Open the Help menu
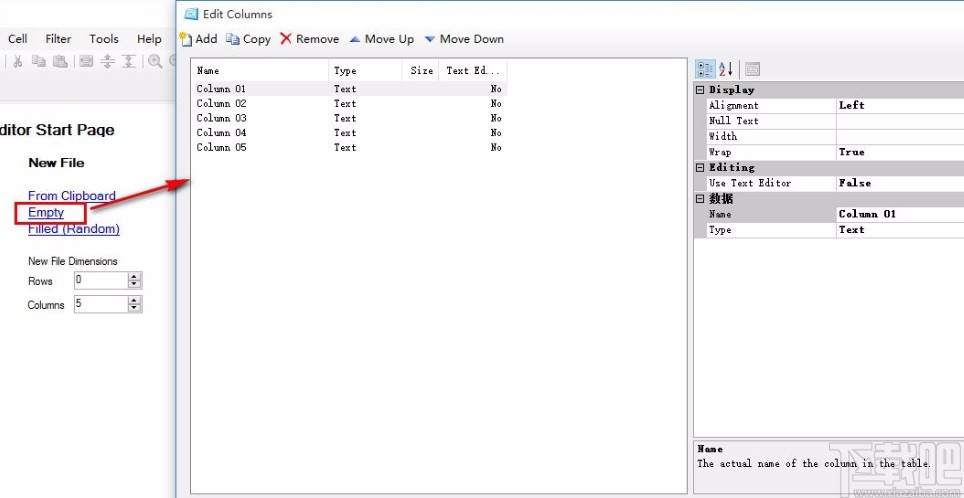 [149, 39]
